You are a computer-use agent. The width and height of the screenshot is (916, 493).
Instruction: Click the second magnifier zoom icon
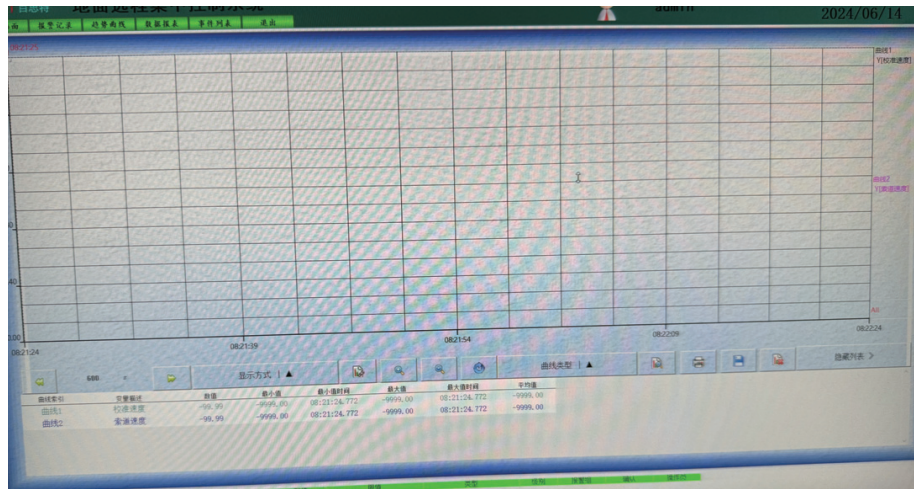[439, 369]
